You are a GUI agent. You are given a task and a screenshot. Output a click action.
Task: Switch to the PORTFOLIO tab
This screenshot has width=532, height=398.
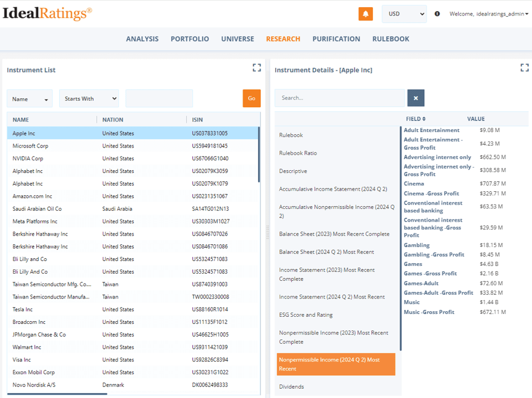[189, 39]
